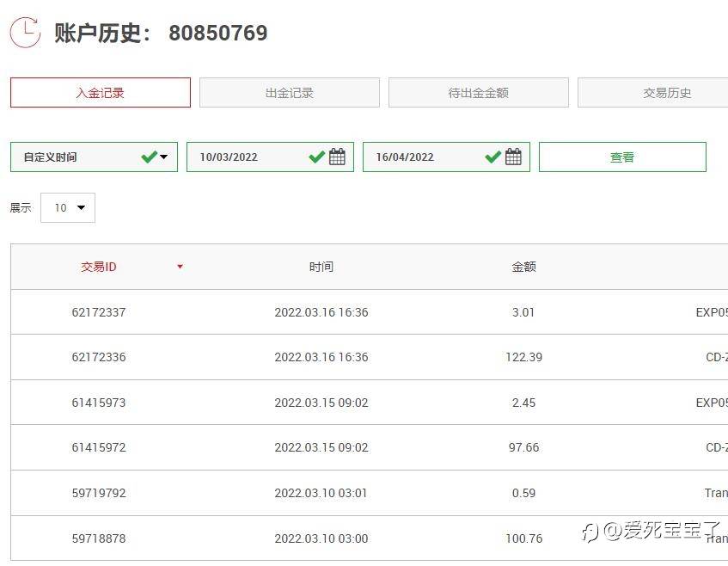The height and width of the screenshot is (566, 728).
Task: Click green checkmark in end date field
Action: coord(492,157)
